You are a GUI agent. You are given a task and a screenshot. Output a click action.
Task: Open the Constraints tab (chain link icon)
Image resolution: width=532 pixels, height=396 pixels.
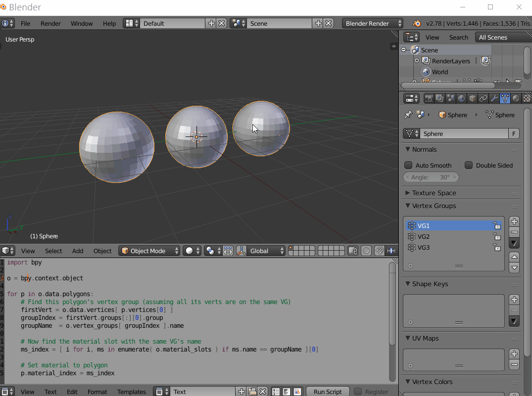pos(484,98)
